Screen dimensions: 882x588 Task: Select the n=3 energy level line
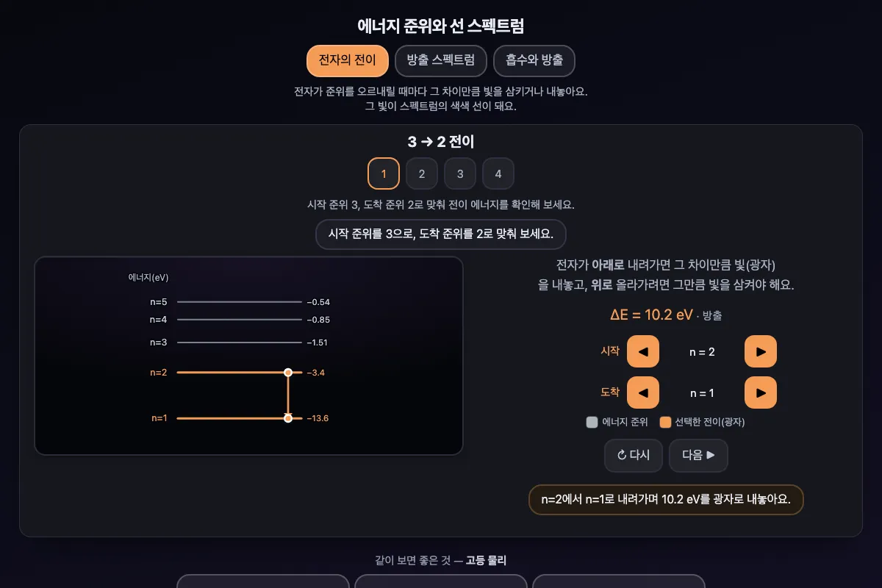[x=240, y=343]
